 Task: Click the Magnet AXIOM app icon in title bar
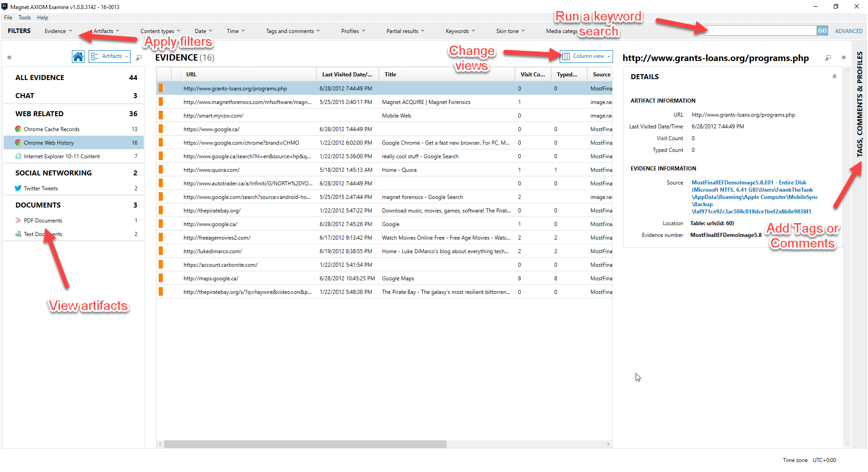point(5,7)
